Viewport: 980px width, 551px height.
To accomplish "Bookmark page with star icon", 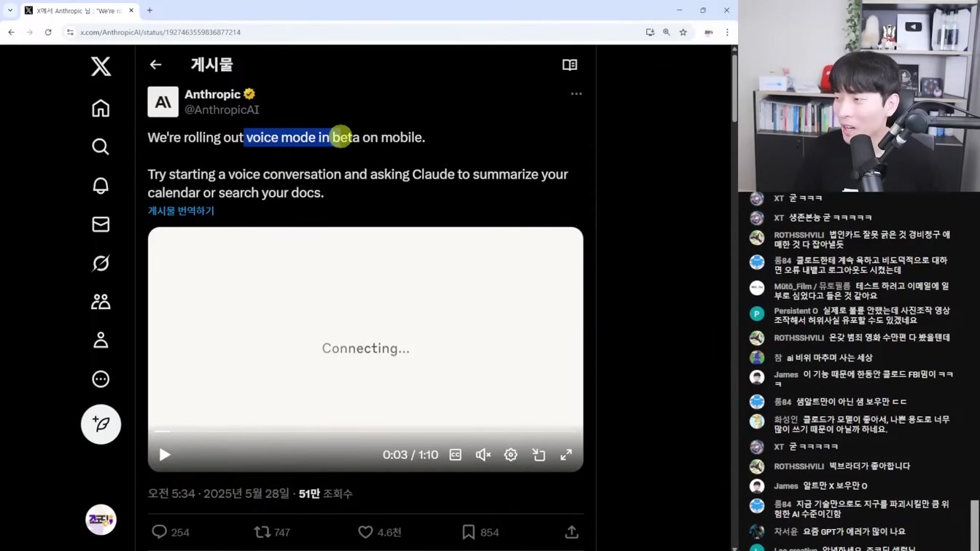I will point(683,32).
